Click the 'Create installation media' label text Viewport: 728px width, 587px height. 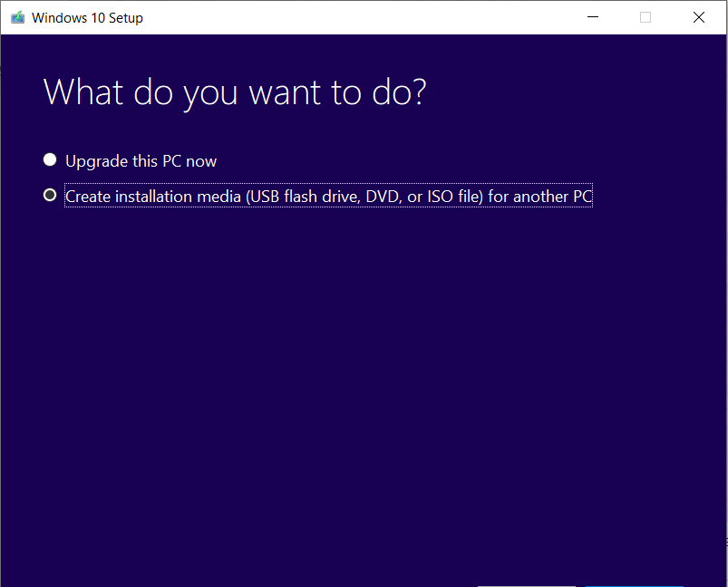click(x=329, y=197)
